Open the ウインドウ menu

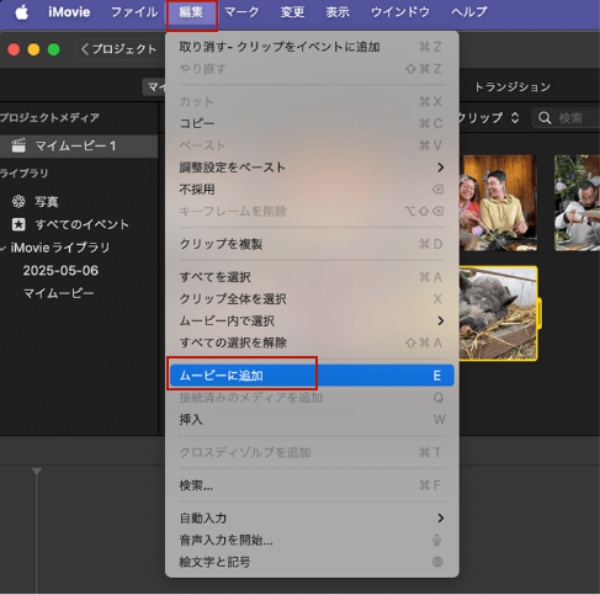click(400, 12)
